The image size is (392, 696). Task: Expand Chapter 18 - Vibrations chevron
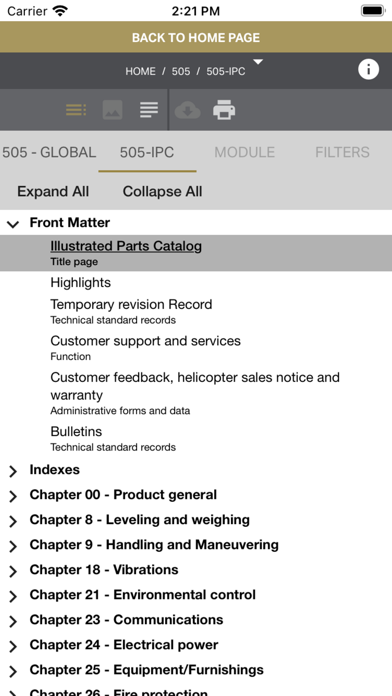tap(13, 571)
